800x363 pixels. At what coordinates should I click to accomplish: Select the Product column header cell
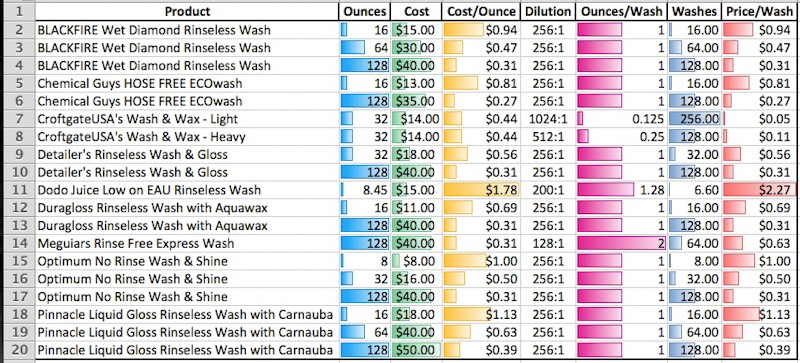[x=187, y=11]
